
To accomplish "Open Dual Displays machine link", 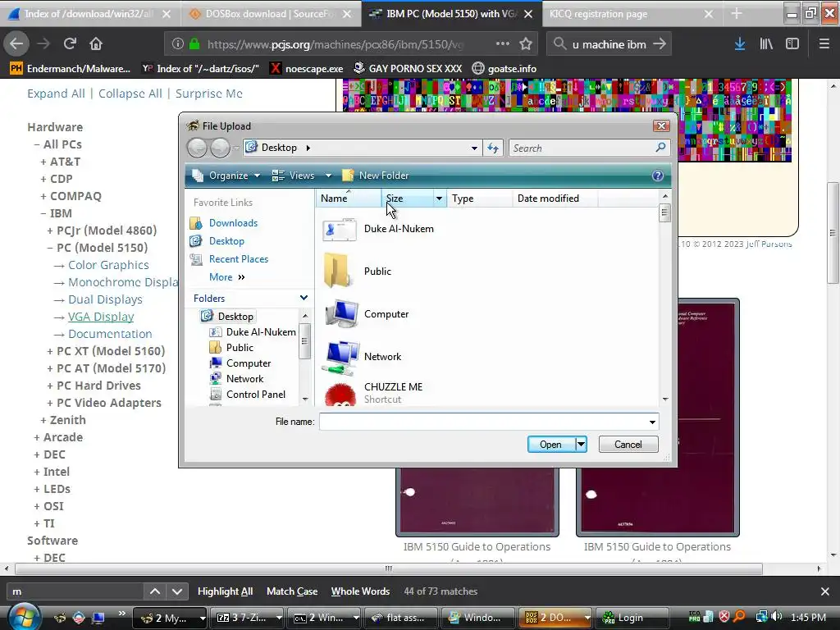I will coord(105,299).
